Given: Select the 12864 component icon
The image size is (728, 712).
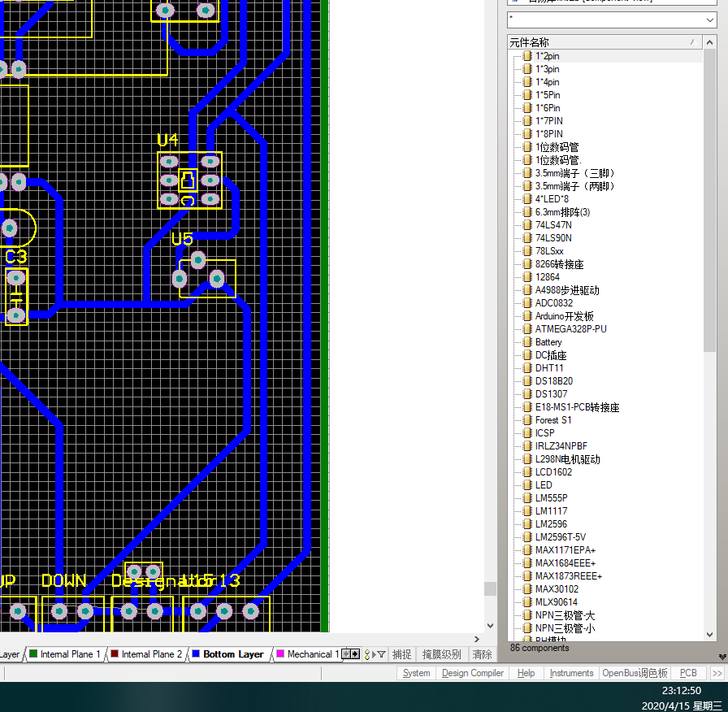Looking at the screenshot, I should pyautogui.click(x=526, y=277).
